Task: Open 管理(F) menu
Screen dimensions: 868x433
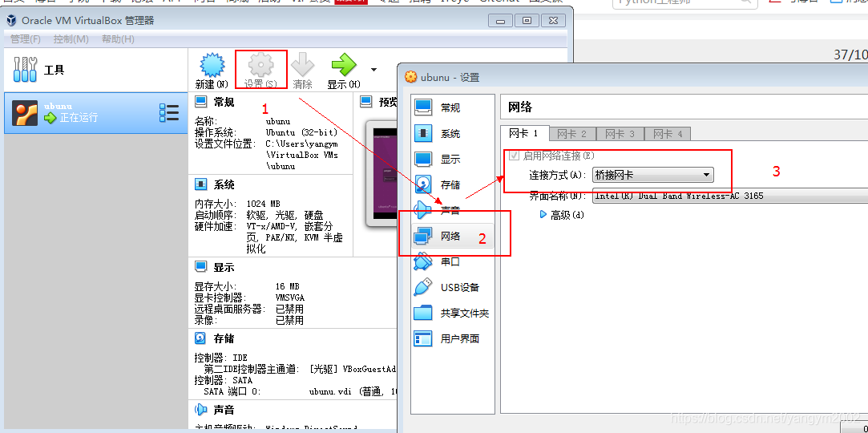Action: [x=26, y=39]
